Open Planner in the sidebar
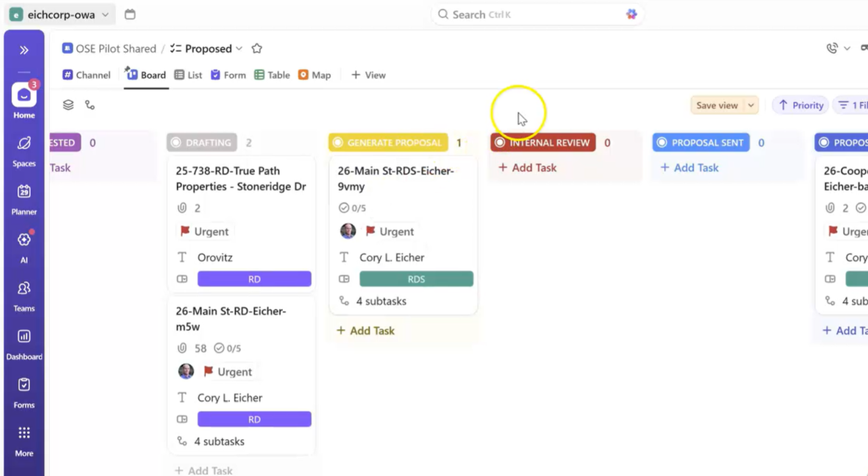 point(24,200)
